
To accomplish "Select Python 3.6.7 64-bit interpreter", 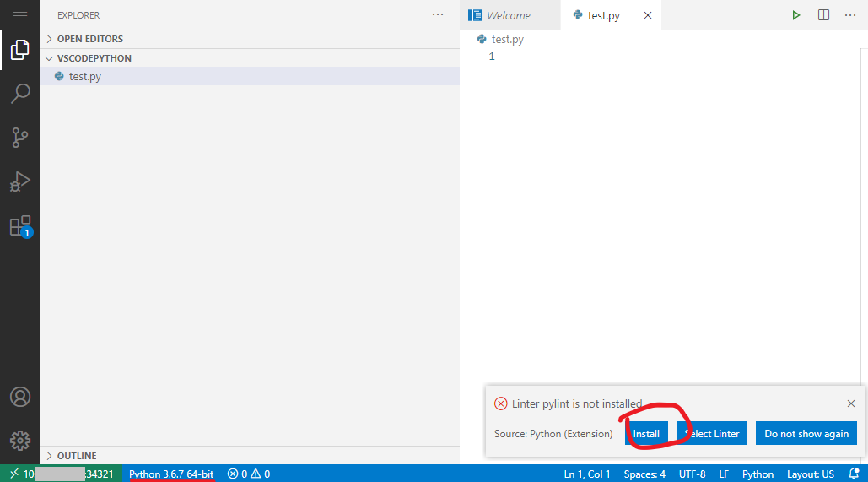I will (171, 474).
